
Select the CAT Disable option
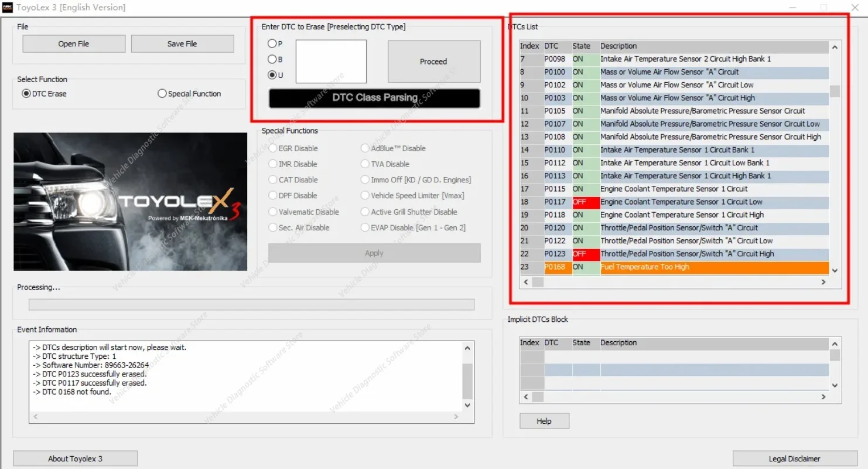click(x=293, y=180)
